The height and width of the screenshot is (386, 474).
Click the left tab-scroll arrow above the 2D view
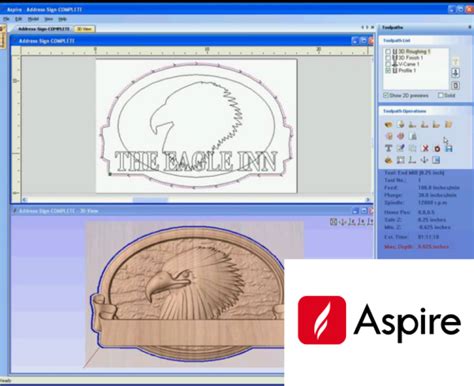pos(362,27)
